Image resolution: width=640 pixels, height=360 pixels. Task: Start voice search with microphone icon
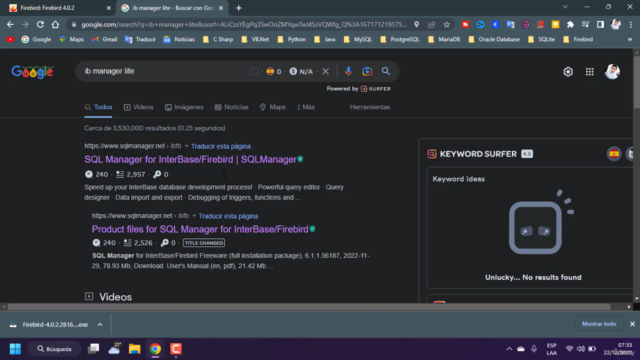348,71
